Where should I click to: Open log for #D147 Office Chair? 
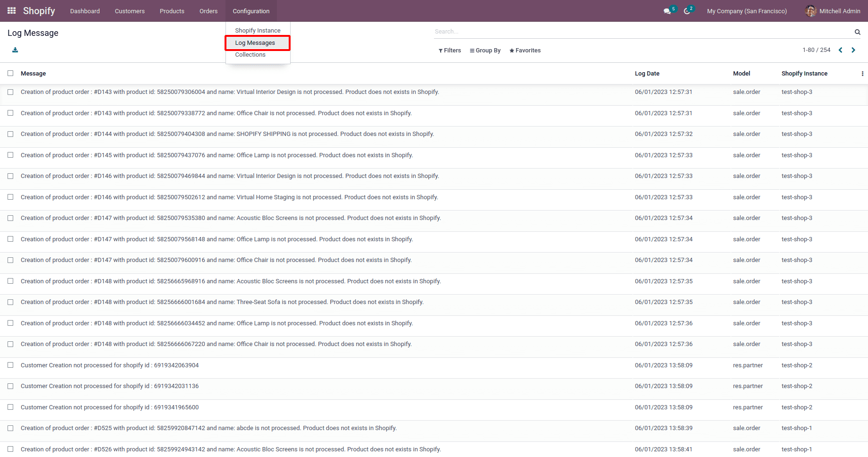pos(216,260)
